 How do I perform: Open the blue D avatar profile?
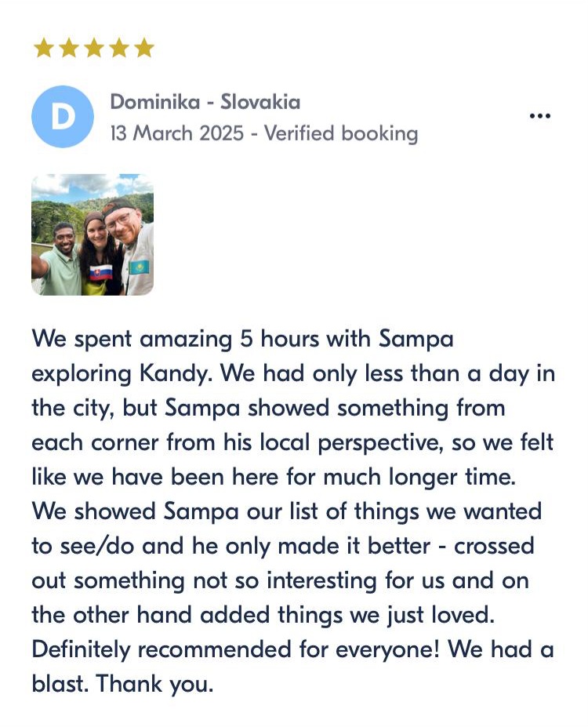(63, 116)
